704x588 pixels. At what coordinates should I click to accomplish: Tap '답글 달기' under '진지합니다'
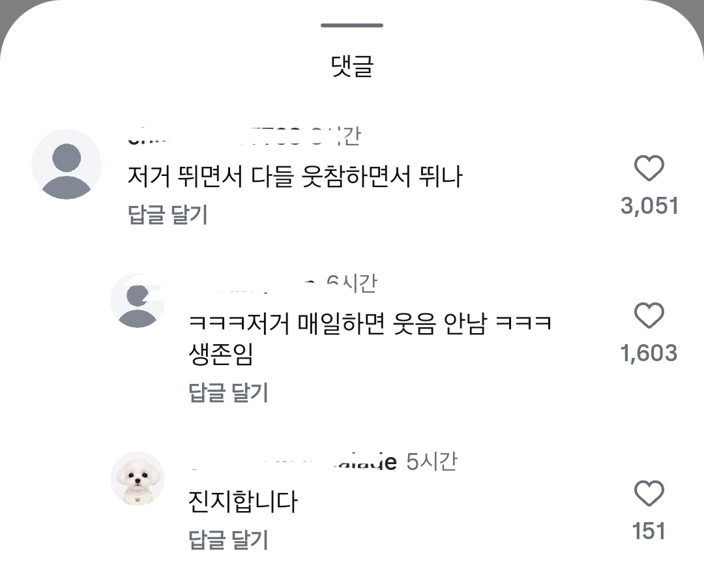click(228, 540)
